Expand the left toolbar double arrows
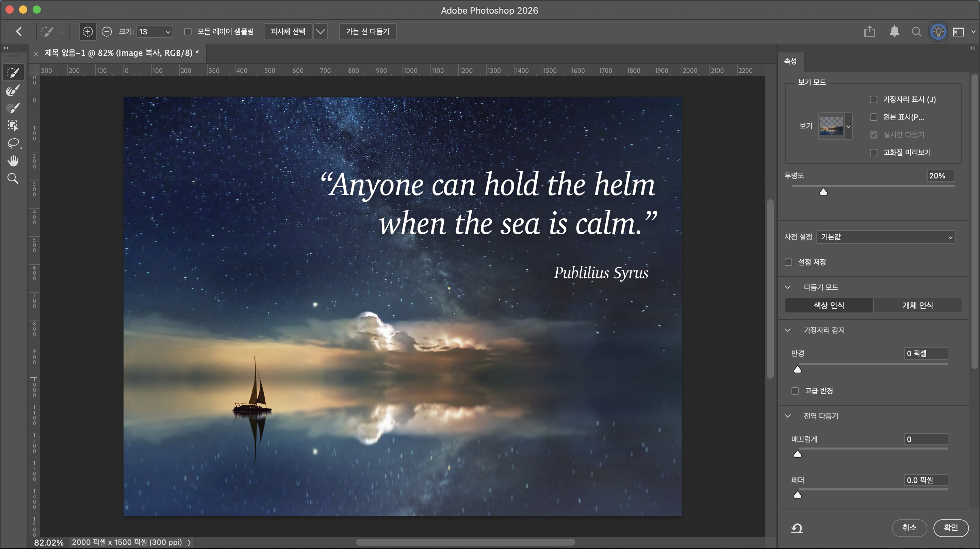980x549 pixels. click(x=6, y=48)
